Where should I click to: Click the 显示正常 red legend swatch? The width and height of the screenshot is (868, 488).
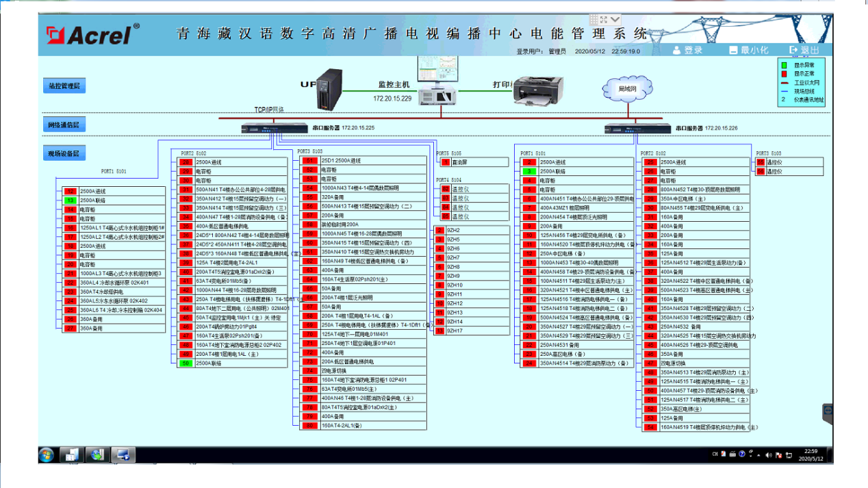coord(784,73)
